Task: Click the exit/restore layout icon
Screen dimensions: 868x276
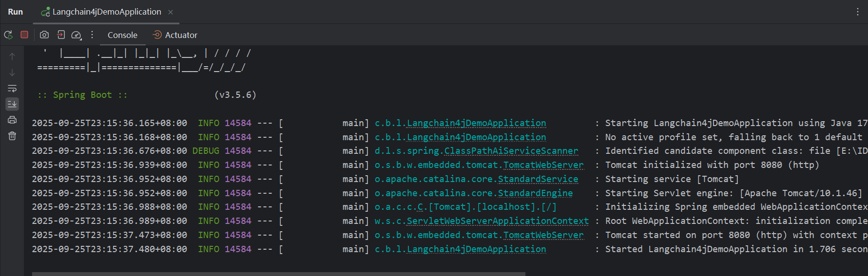Action: [61, 35]
